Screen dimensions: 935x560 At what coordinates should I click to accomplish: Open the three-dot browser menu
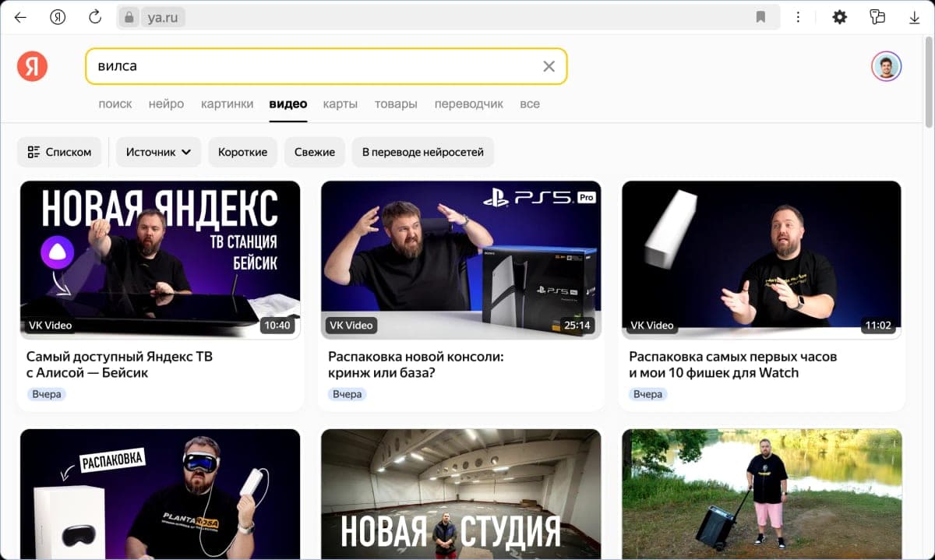[799, 17]
